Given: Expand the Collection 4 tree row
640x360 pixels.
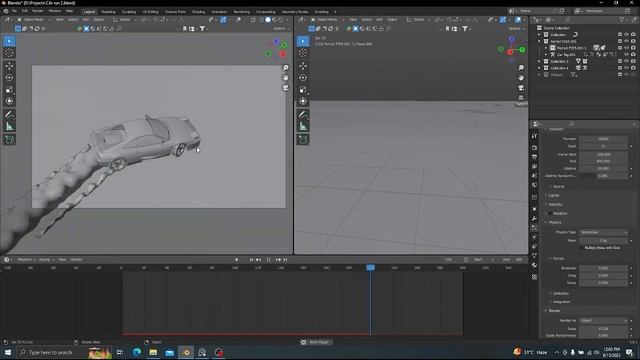Looking at the screenshot, I should point(540,68).
